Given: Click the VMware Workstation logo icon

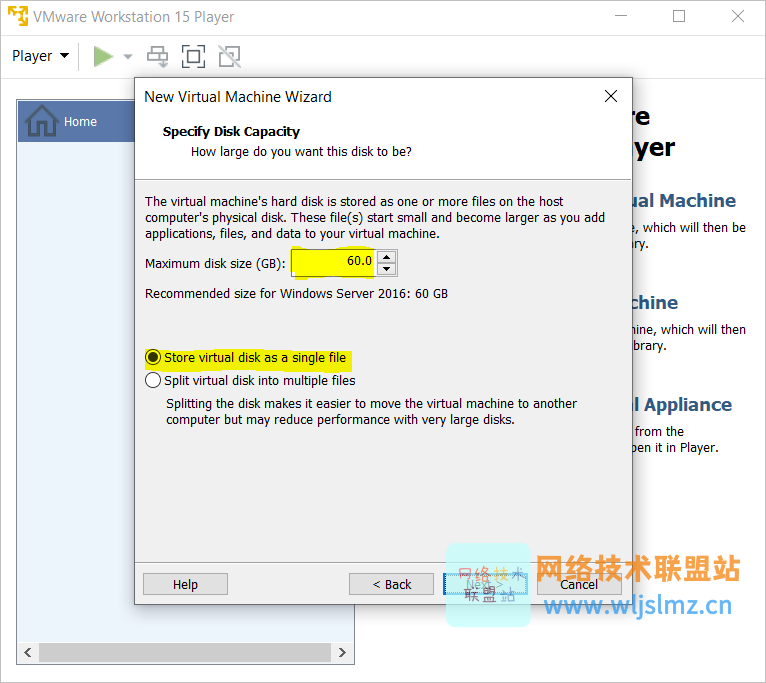Looking at the screenshot, I should (18, 16).
